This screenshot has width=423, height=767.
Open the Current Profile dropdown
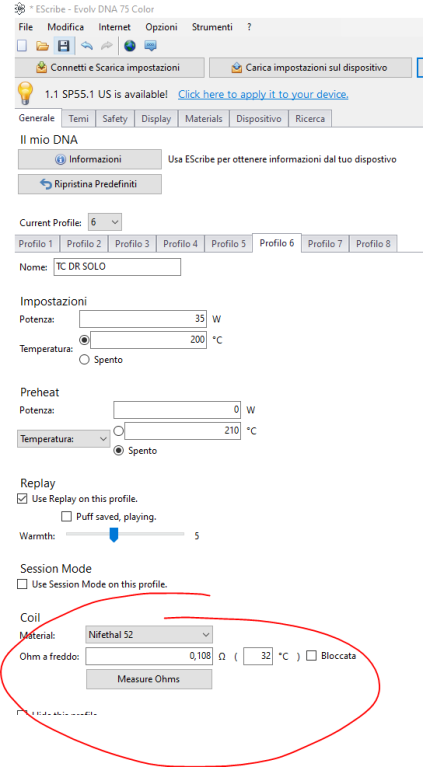click(x=105, y=222)
